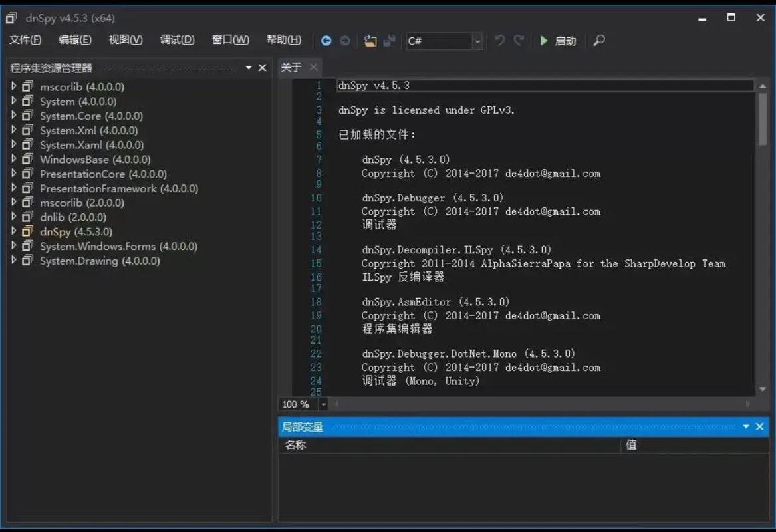Click assembly icon beside WindowsBase
The image size is (776, 532).
28,160
